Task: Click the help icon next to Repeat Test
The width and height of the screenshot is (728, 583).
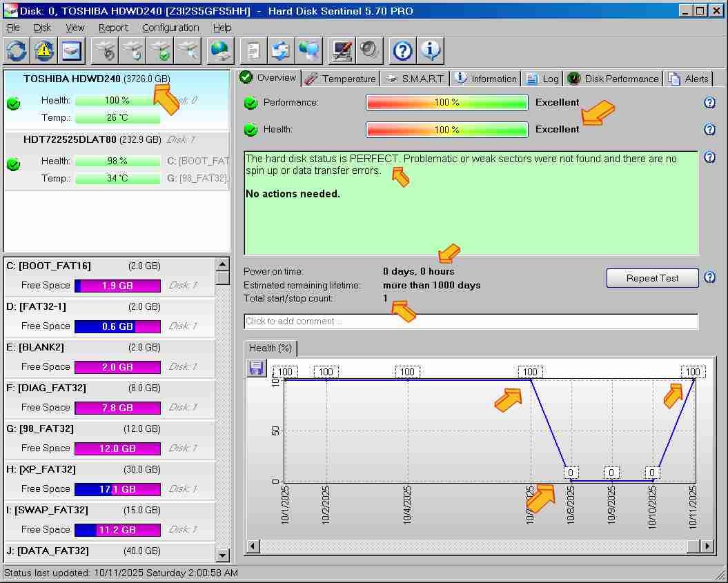Action: 709,278
